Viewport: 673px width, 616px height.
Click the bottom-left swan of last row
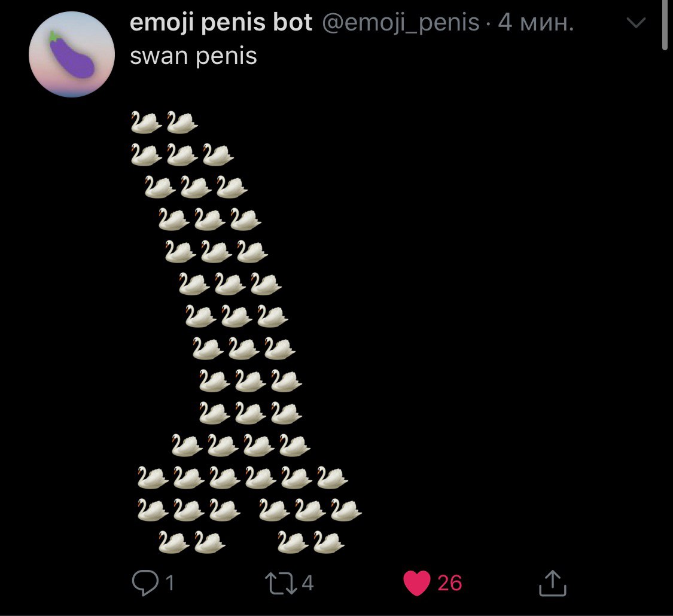174,542
